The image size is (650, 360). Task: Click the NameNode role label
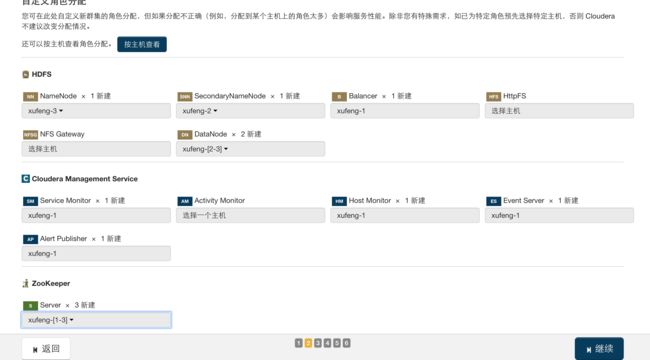pyautogui.click(x=58, y=96)
